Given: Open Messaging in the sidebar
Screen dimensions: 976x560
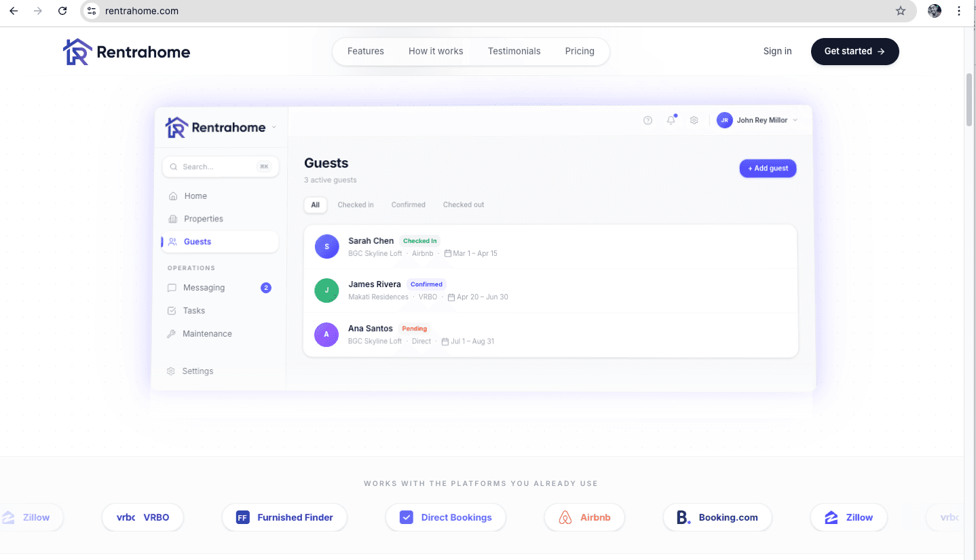Looking at the screenshot, I should click(x=204, y=288).
